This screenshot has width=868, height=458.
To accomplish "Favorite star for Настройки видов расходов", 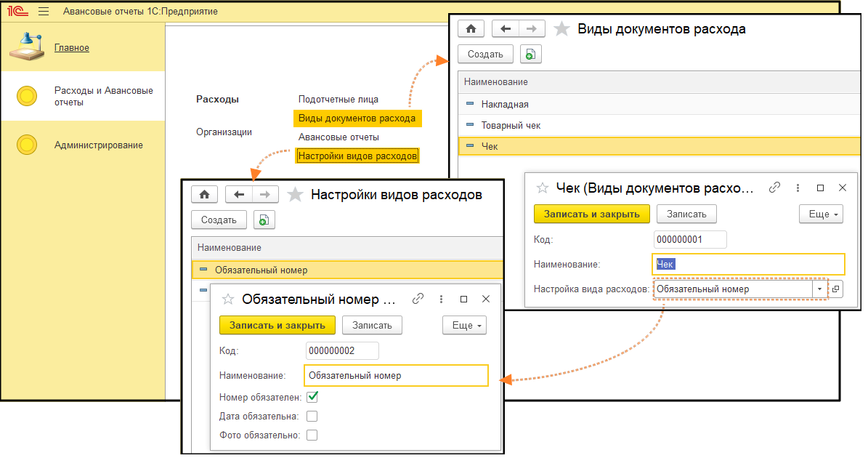I will click(295, 194).
